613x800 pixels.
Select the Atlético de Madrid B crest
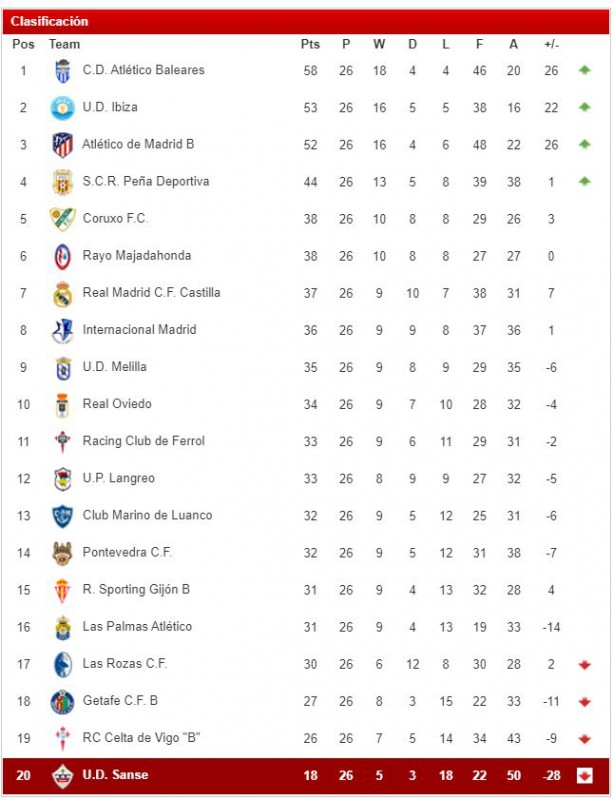pos(63,145)
